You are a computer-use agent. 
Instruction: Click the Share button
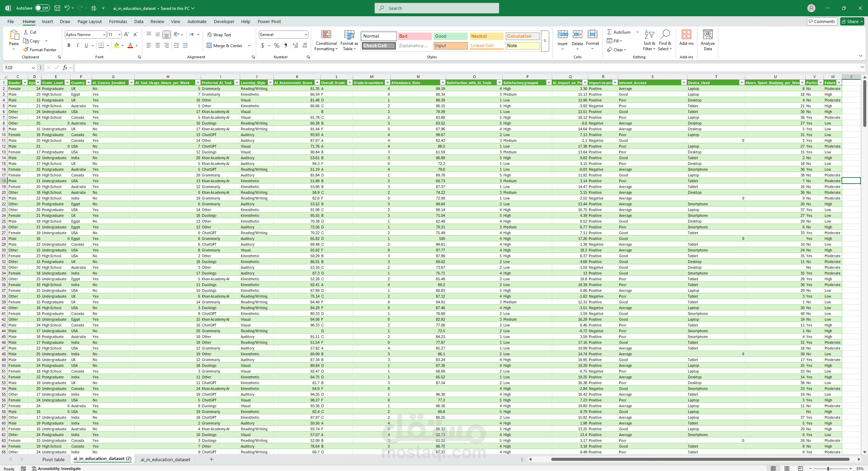coord(852,21)
